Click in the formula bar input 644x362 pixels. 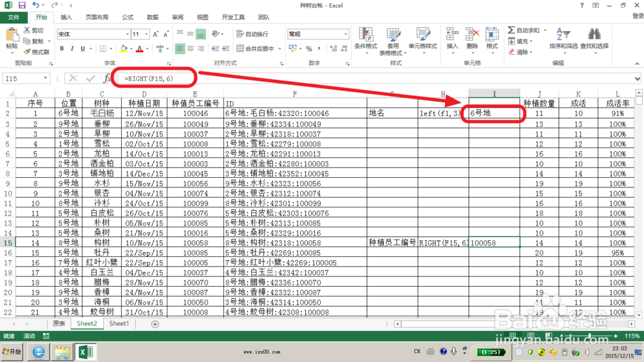376,79
